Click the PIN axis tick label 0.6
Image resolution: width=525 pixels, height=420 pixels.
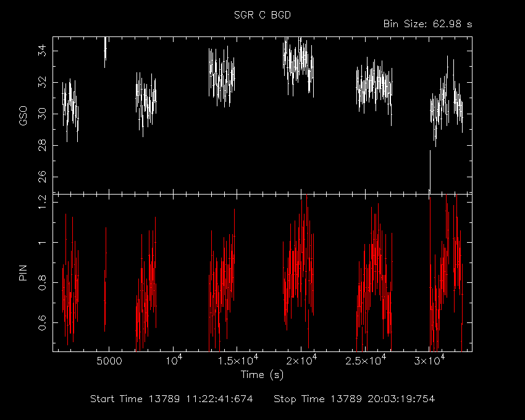pos(42,322)
